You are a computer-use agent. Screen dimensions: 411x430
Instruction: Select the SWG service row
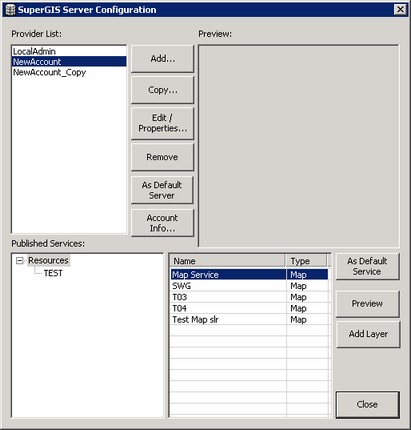tap(249, 286)
